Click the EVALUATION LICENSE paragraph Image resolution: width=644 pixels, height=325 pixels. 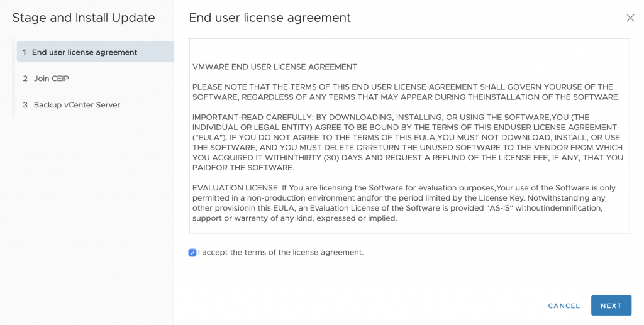[x=404, y=203]
